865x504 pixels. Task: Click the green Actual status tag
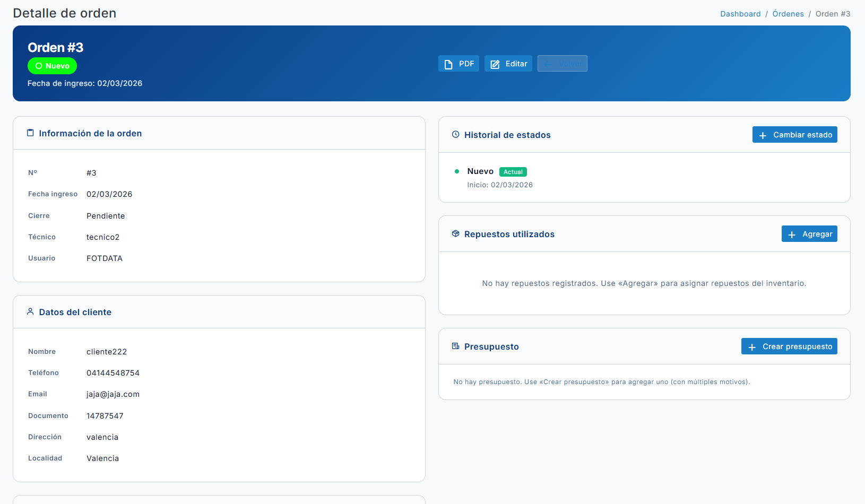pos(513,172)
